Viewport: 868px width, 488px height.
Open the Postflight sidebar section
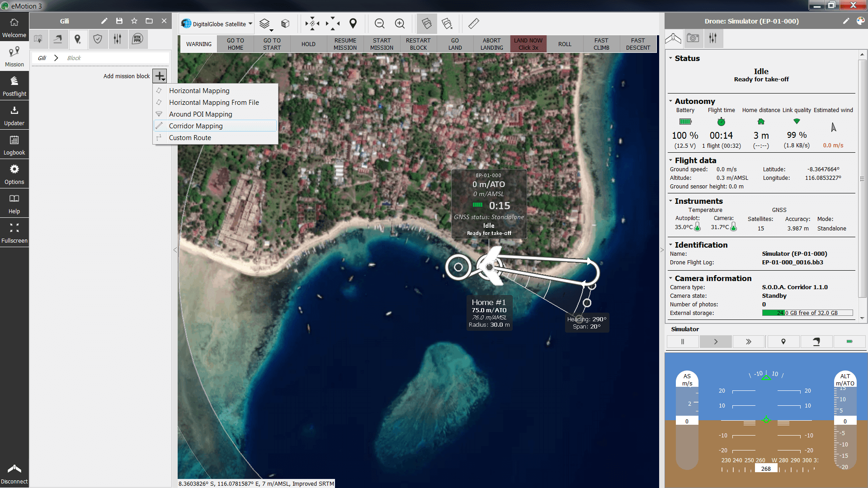[14, 86]
